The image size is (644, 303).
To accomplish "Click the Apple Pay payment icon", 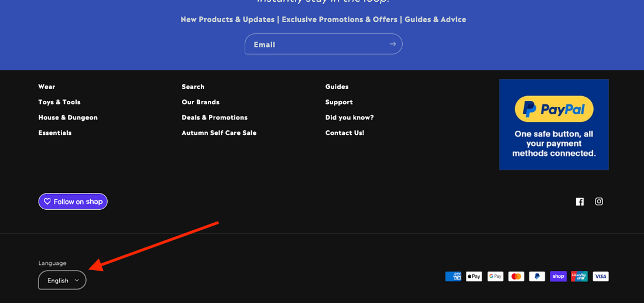I will (474, 277).
